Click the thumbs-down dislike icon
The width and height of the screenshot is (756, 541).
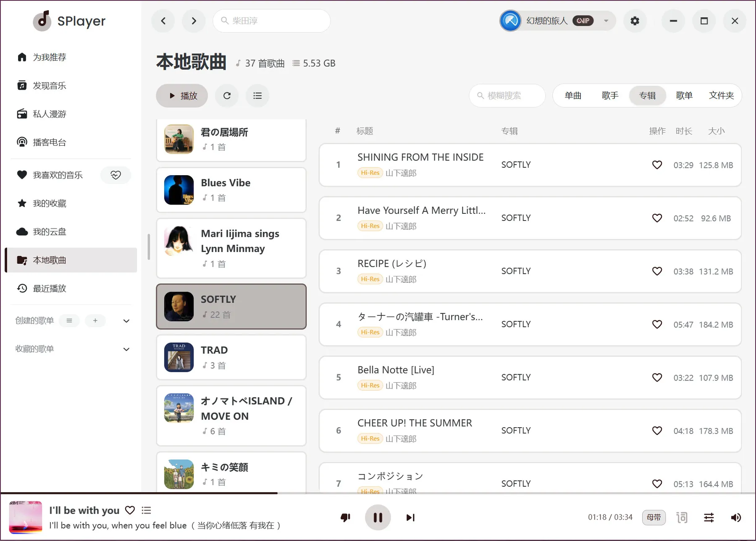click(345, 517)
